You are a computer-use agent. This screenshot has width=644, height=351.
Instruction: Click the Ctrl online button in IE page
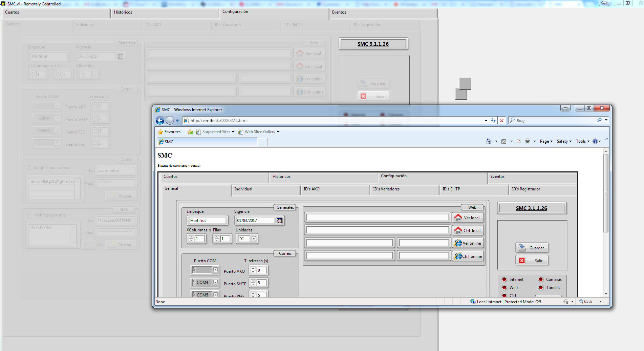(x=468, y=256)
